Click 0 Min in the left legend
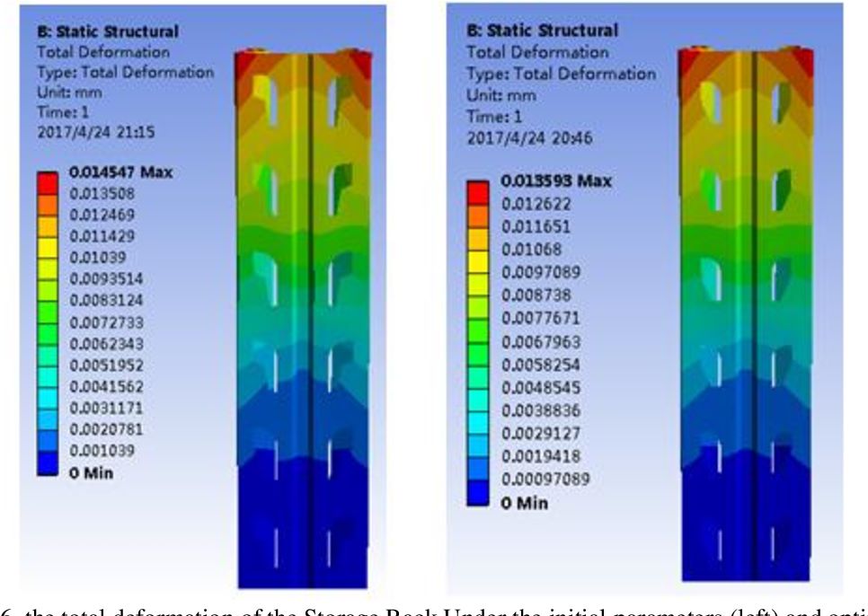 coord(92,473)
